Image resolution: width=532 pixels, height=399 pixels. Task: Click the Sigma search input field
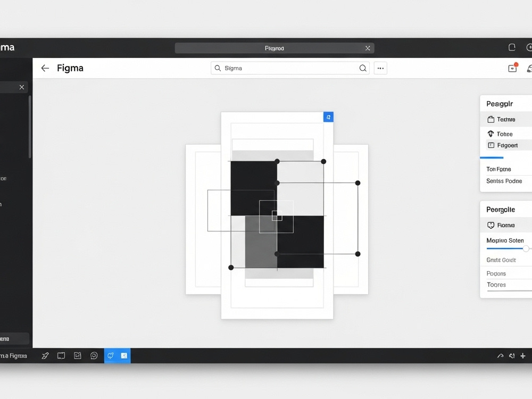[290, 68]
